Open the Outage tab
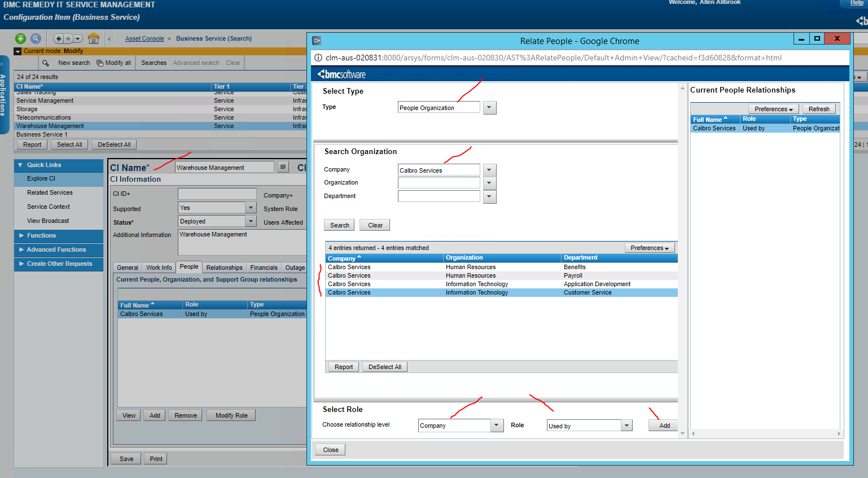Viewport: 868px width, 478px height. [295, 267]
